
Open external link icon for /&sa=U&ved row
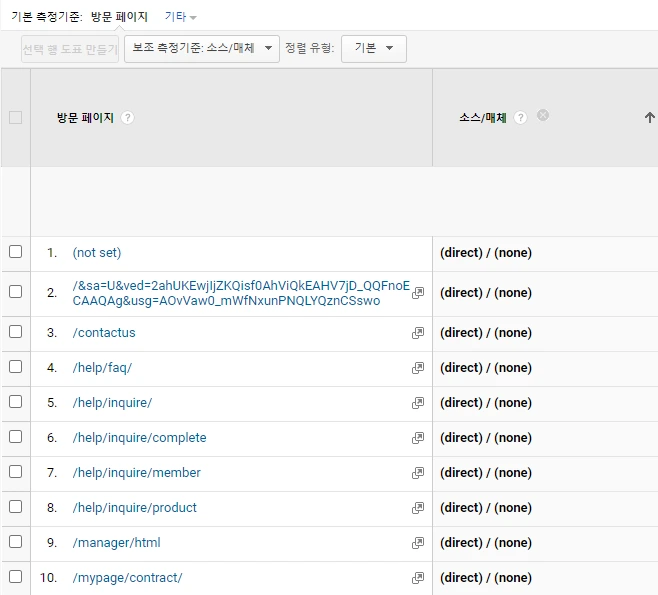tap(418, 293)
